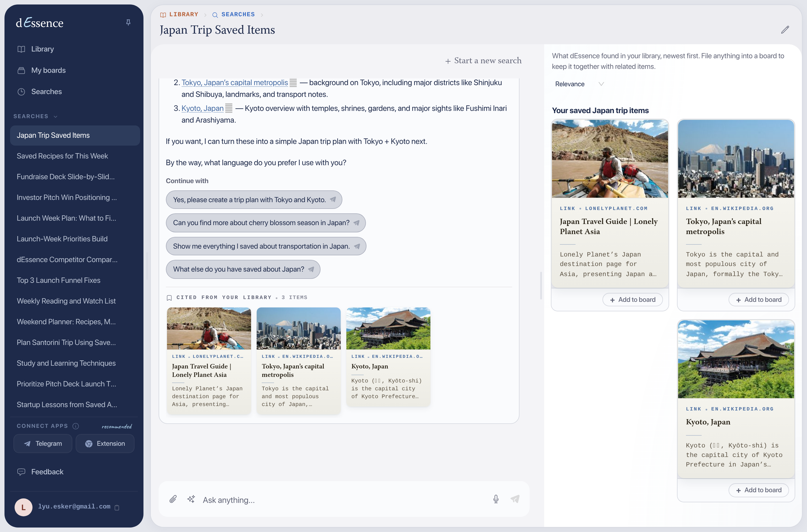Open Top 3 Launch Funnel Fixes

tap(75, 280)
